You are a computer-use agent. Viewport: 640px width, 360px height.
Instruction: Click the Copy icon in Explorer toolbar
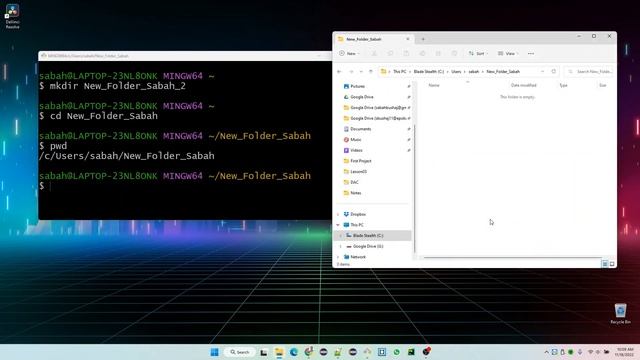coord(390,53)
